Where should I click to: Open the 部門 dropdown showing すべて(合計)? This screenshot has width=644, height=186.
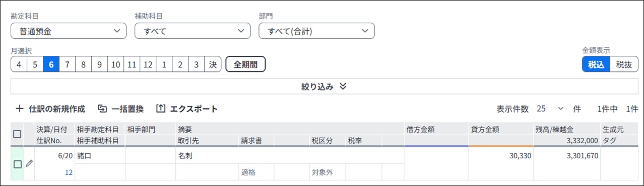(x=316, y=31)
